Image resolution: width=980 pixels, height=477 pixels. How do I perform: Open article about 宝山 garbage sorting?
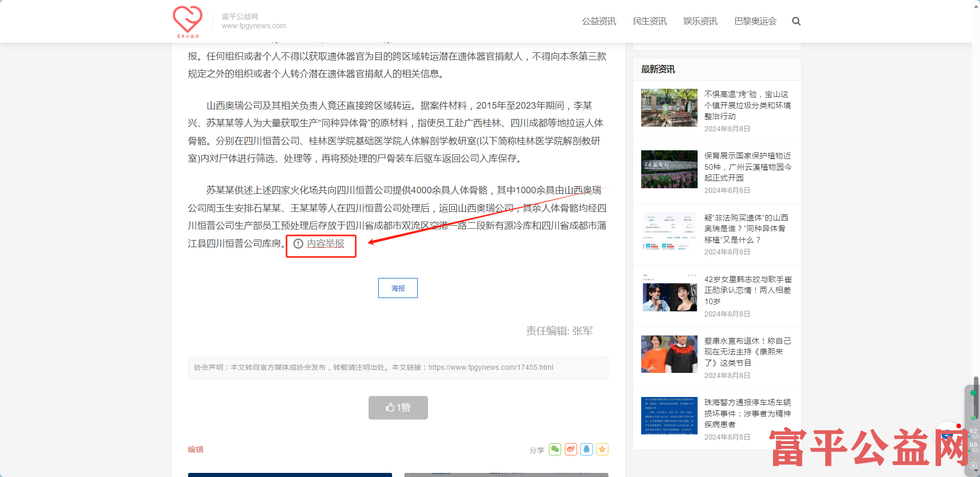747,105
